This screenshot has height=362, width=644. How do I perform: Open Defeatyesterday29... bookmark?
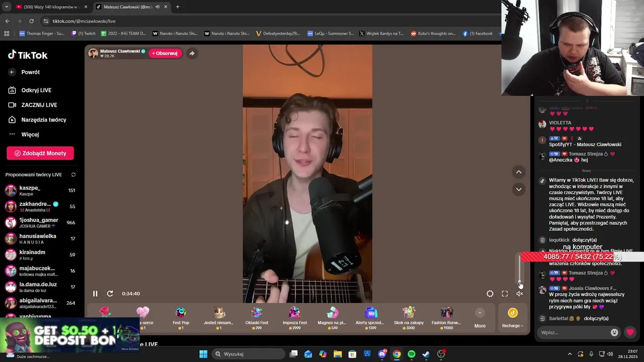tap(278, 34)
